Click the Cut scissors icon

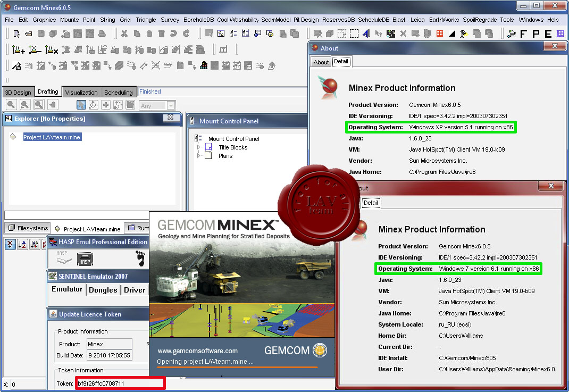[x=124, y=34]
